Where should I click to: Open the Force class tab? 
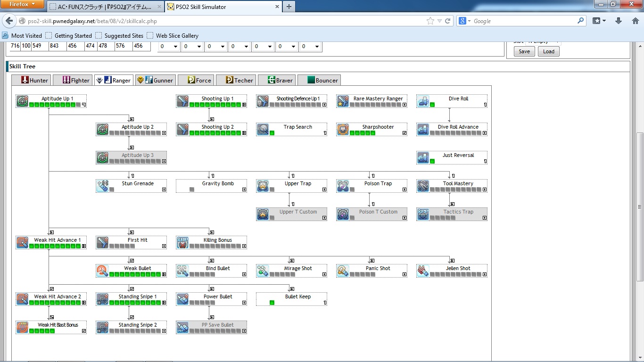click(x=195, y=80)
